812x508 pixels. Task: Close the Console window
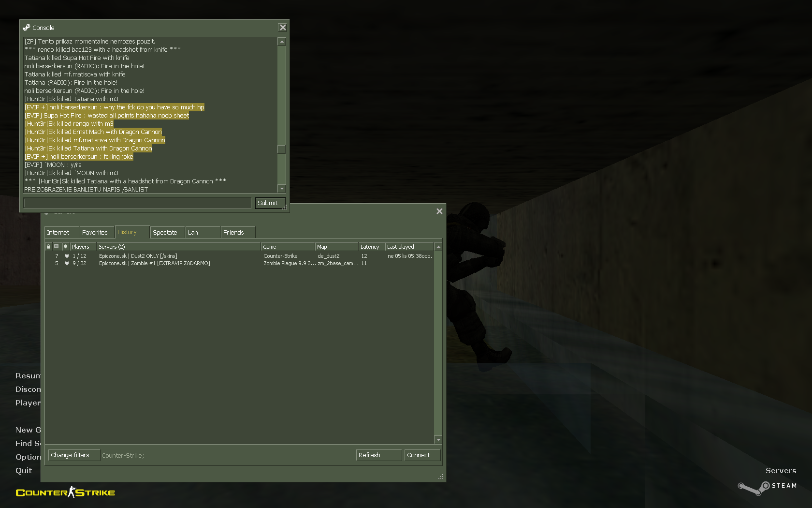point(283,28)
